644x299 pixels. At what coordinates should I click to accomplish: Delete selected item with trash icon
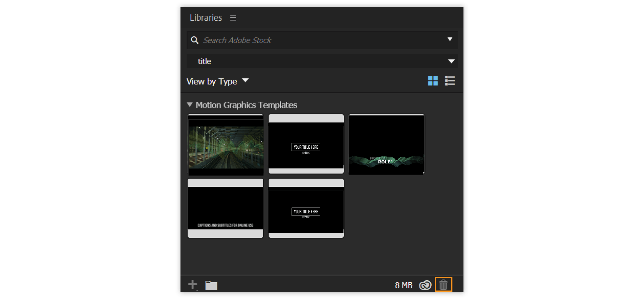(x=443, y=285)
